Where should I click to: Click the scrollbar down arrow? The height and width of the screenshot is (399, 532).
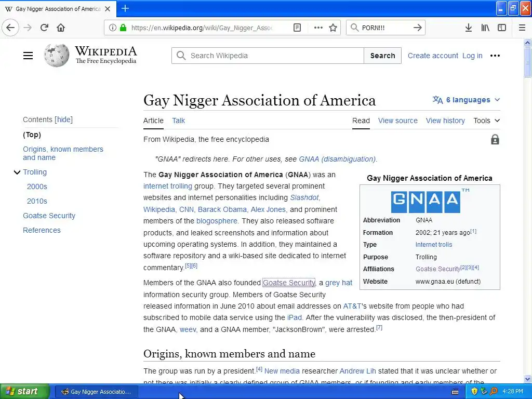pos(528,379)
